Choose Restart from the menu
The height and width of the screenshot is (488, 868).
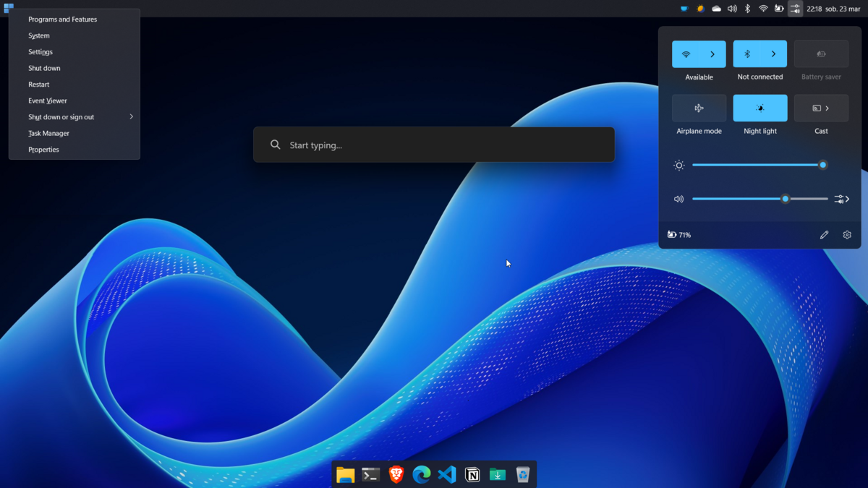(75, 85)
